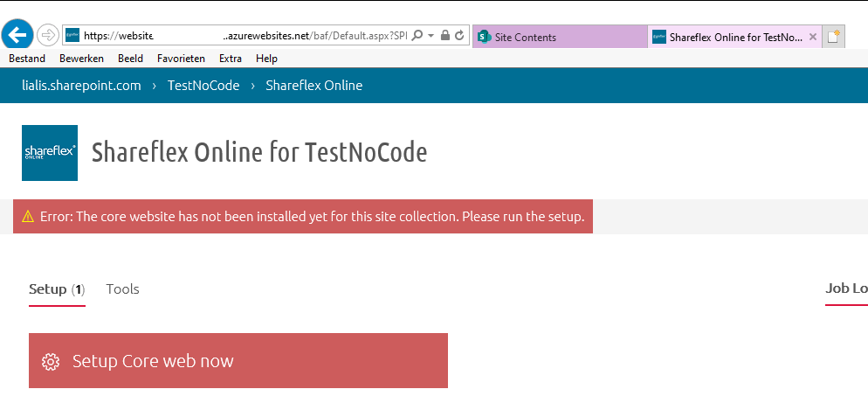Click the Shareflex Online for TestNoCode heading

pos(259,152)
